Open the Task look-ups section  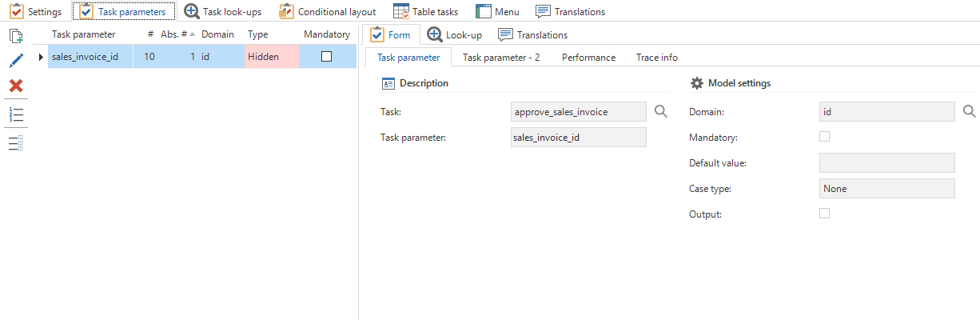pos(223,12)
